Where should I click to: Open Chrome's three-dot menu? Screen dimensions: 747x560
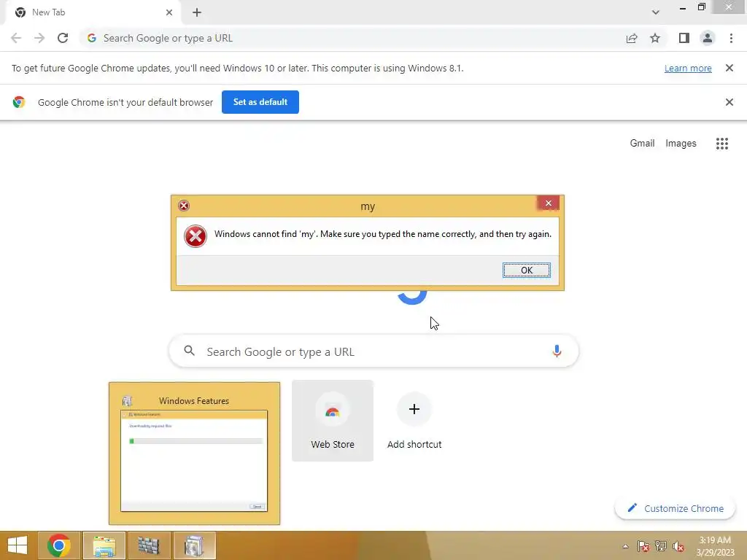[x=731, y=38]
